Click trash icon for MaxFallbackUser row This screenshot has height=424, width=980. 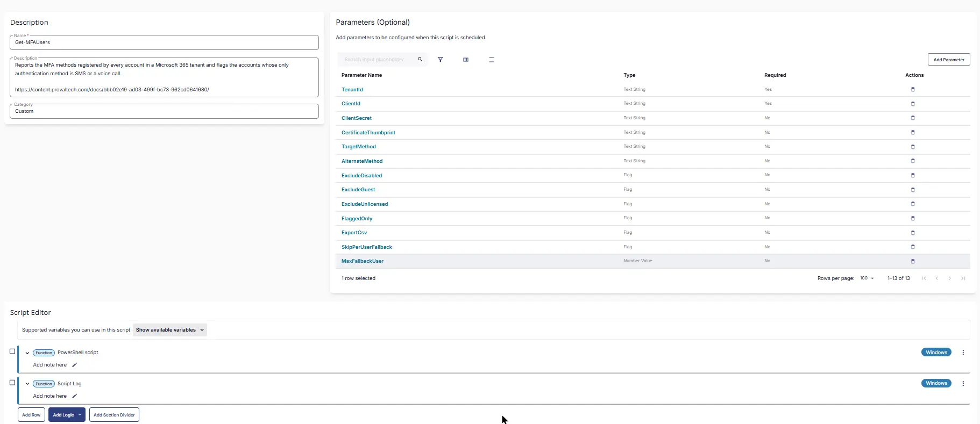pos(913,261)
